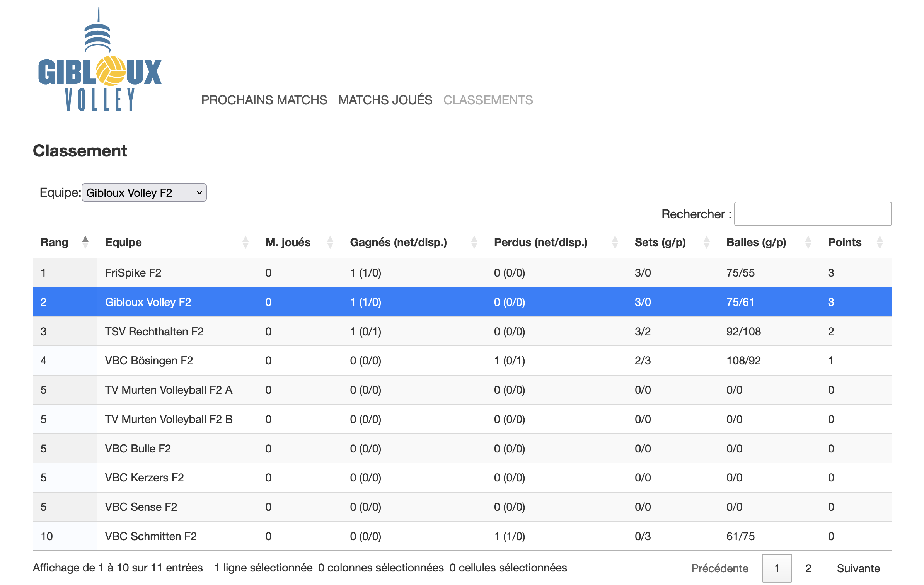
Task: Sort by Balles (g/p) column
Action: coord(769,242)
